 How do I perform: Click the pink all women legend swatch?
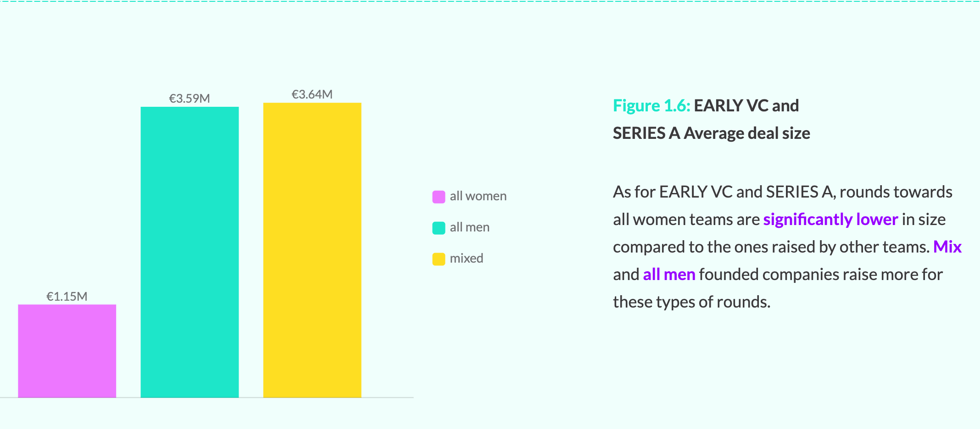click(439, 197)
